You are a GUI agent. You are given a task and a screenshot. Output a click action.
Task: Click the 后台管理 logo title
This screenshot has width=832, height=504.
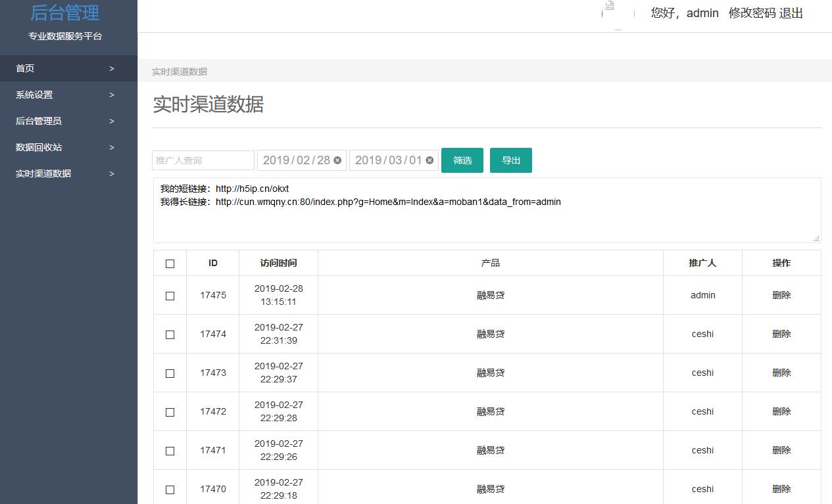(x=65, y=12)
